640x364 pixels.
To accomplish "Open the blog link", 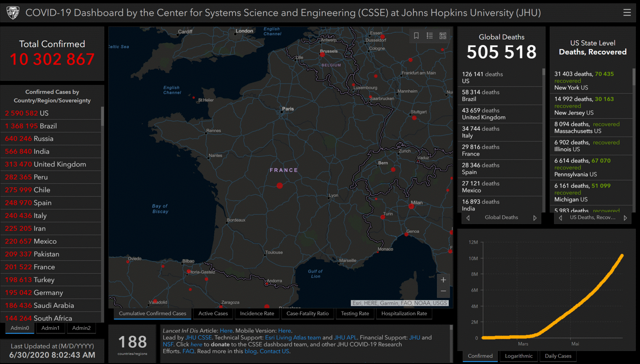I will pos(250,351).
